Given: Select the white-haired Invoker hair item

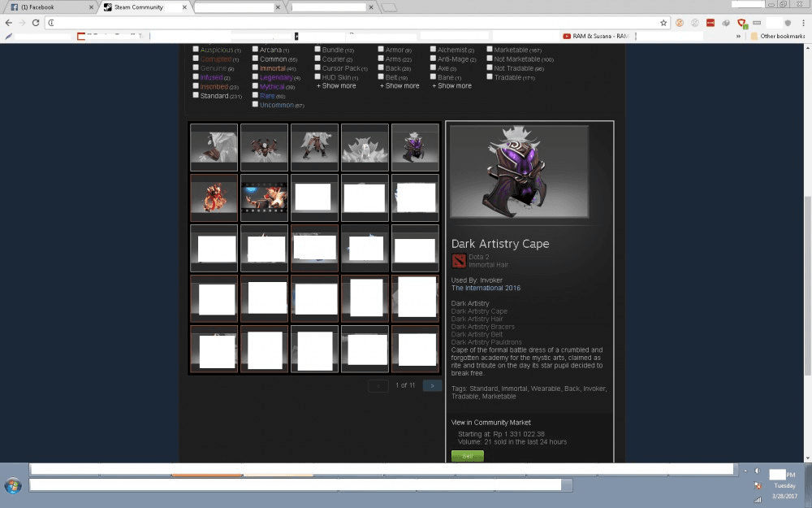Looking at the screenshot, I should [x=365, y=147].
